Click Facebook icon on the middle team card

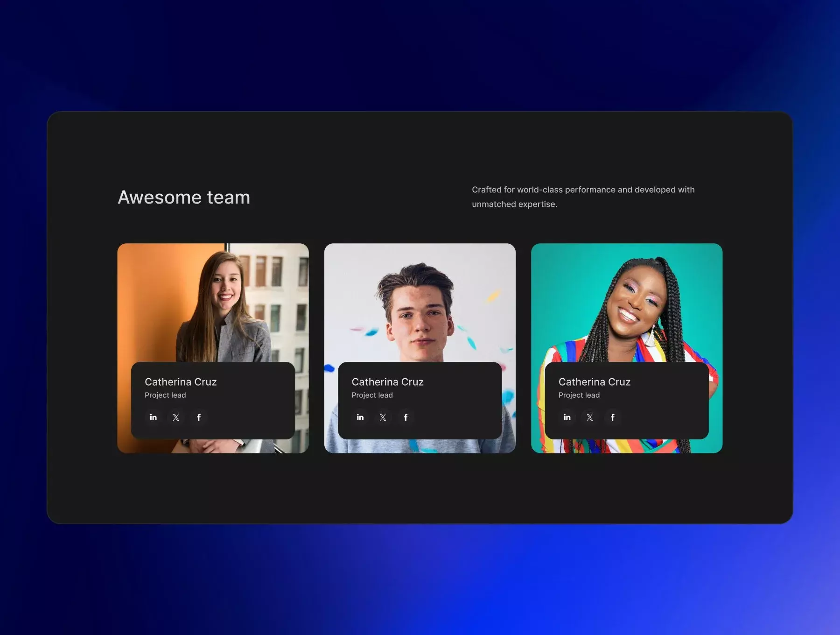406,417
